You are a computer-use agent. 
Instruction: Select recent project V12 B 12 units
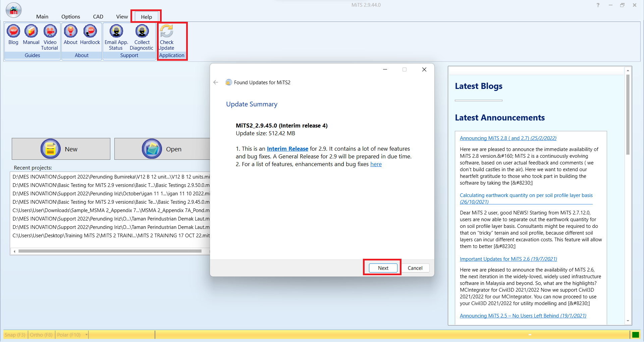[x=111, y=177]
